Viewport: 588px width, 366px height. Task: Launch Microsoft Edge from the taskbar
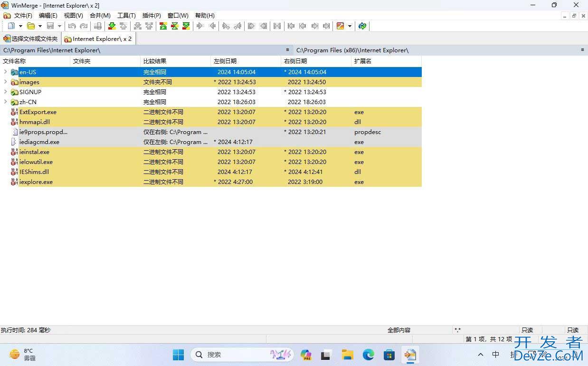point(369,355)
